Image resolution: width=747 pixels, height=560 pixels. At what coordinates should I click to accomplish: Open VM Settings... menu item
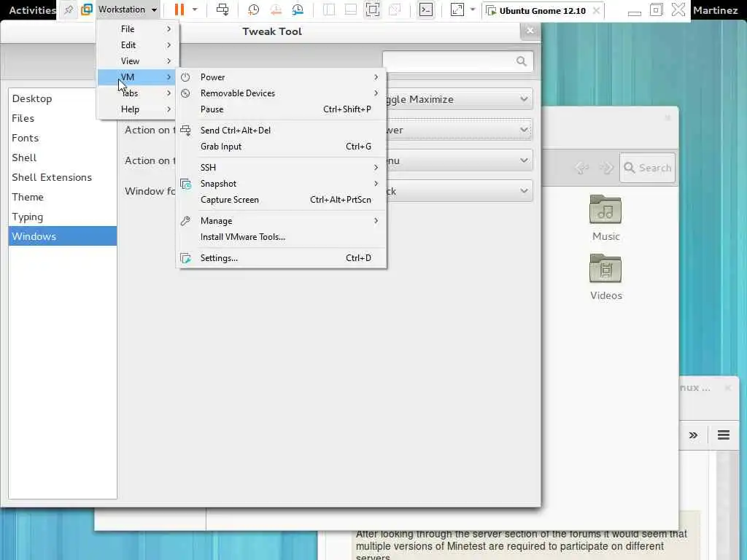tap(281, 257)
